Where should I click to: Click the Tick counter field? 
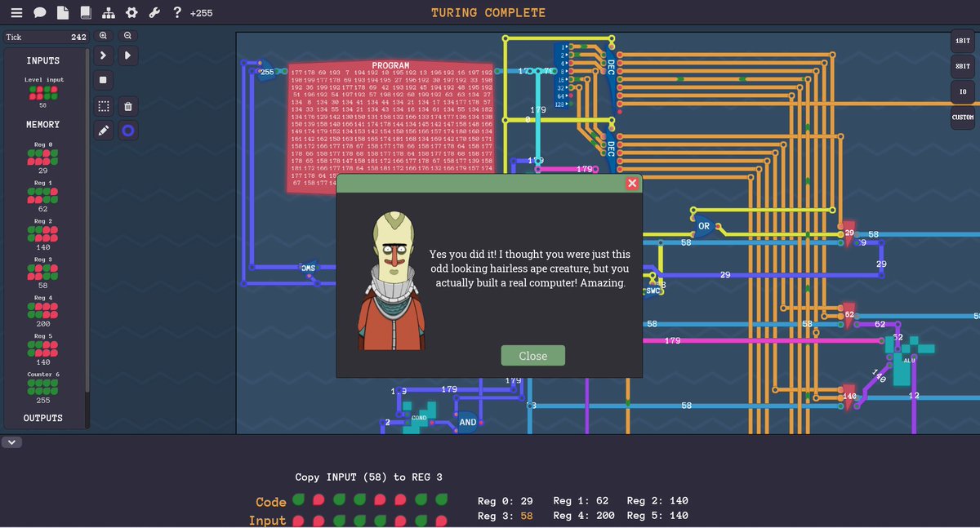tap(46, 38)
